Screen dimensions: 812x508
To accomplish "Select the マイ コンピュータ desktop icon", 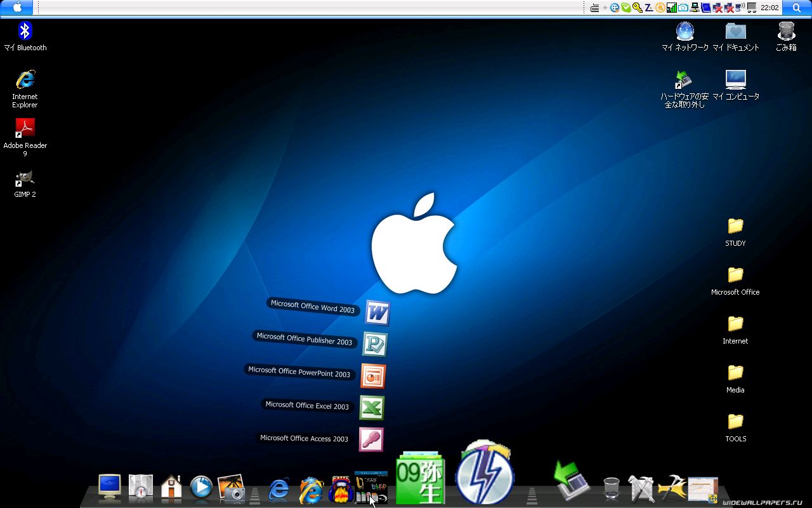I will point(736,85).
